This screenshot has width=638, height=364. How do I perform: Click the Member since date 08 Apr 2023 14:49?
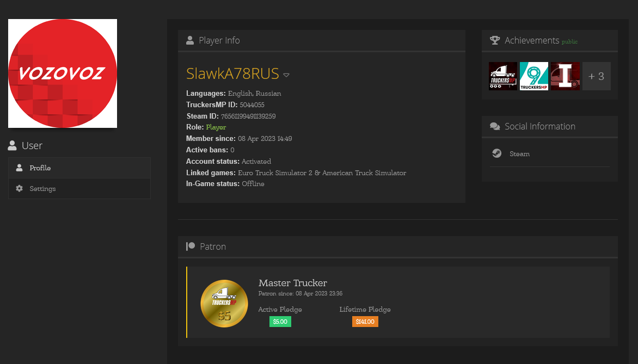(x=265, y=139)
